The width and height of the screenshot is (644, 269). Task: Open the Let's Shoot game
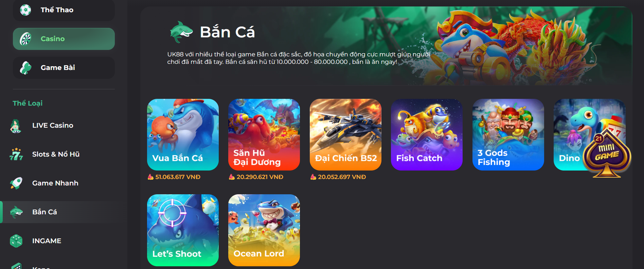coord(183,230)
